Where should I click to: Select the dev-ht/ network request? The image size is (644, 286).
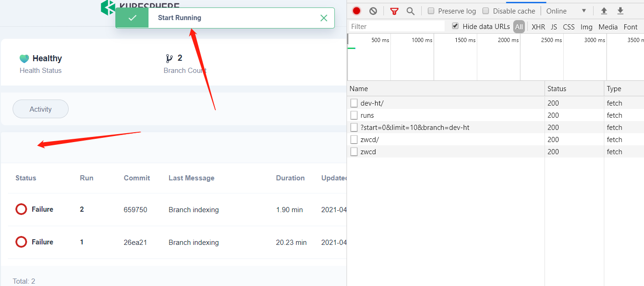coord(495,103)
